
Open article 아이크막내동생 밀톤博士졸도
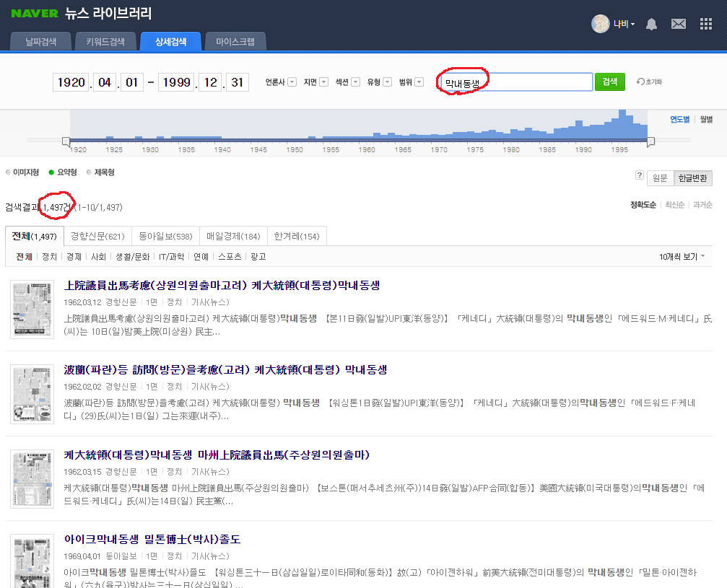(x=152, y=540)
